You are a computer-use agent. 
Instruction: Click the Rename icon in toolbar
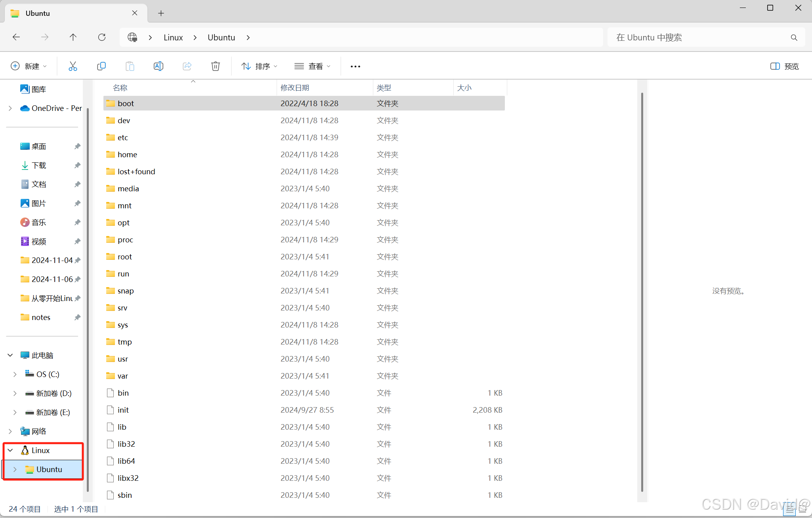[159, 66]
